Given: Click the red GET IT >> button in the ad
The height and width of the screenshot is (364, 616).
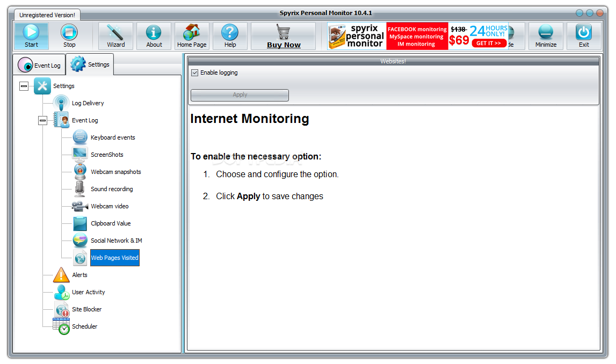Looking at the screenshot, I should click(489, 43).
